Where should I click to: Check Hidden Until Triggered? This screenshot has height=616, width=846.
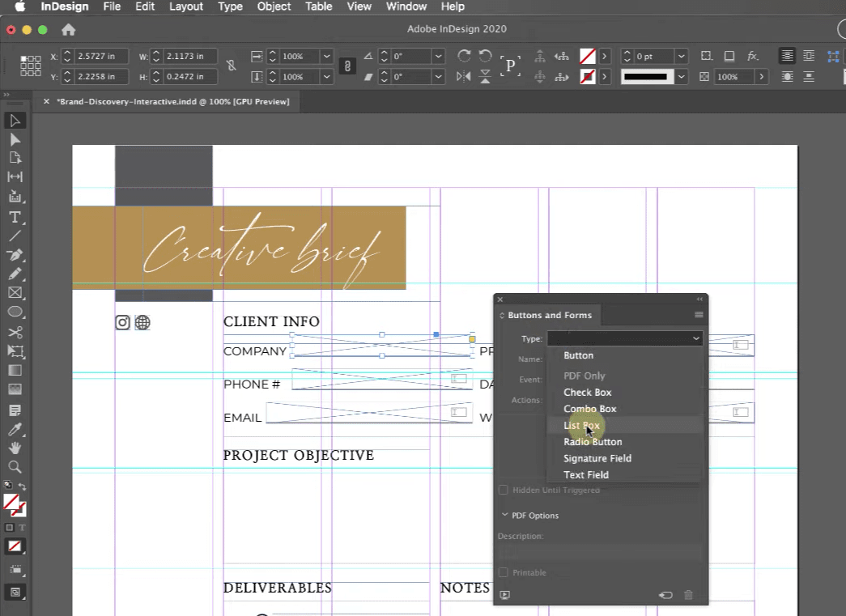click(503, 490)
